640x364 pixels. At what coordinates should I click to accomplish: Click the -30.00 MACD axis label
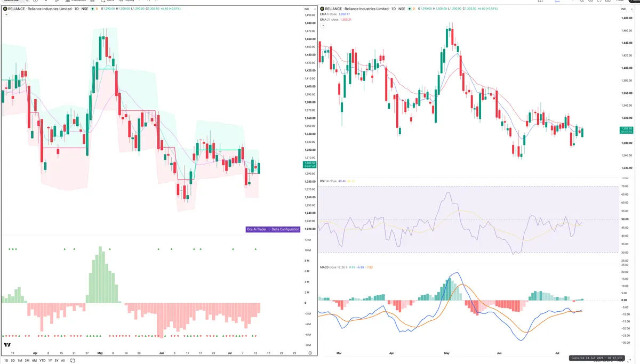625,343
